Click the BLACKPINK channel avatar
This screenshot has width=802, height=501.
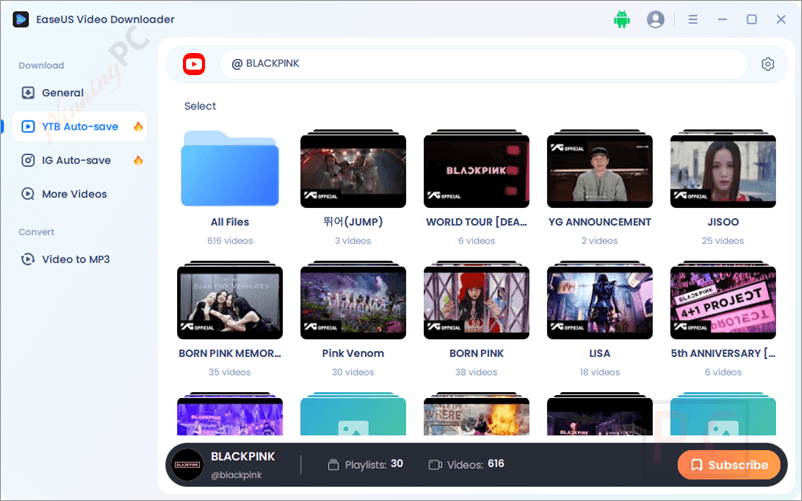click(188, 465)
